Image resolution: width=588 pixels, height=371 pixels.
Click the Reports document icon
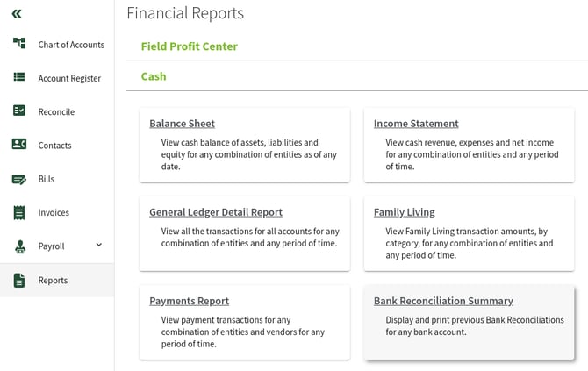point(19,281)
